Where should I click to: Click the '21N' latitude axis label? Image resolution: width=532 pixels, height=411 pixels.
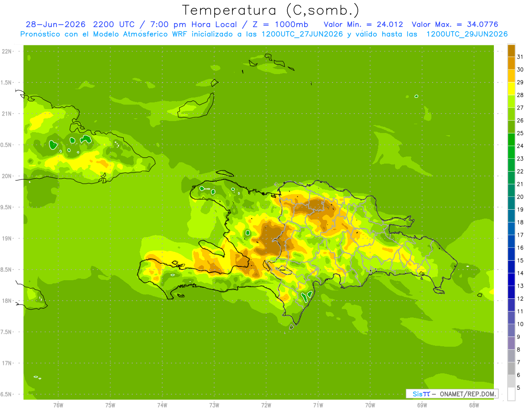click(7, 114)
